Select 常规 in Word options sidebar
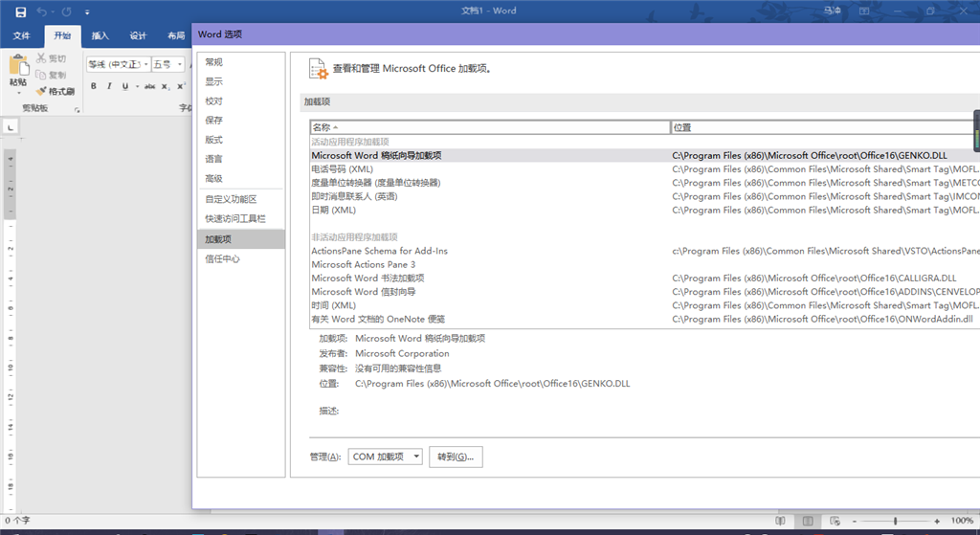Image resolution: width=980 pixels, height=535 pixels. (241, 62)
